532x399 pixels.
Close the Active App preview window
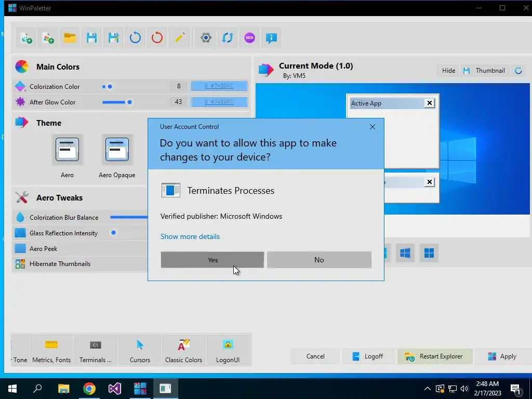click(429, 103)
